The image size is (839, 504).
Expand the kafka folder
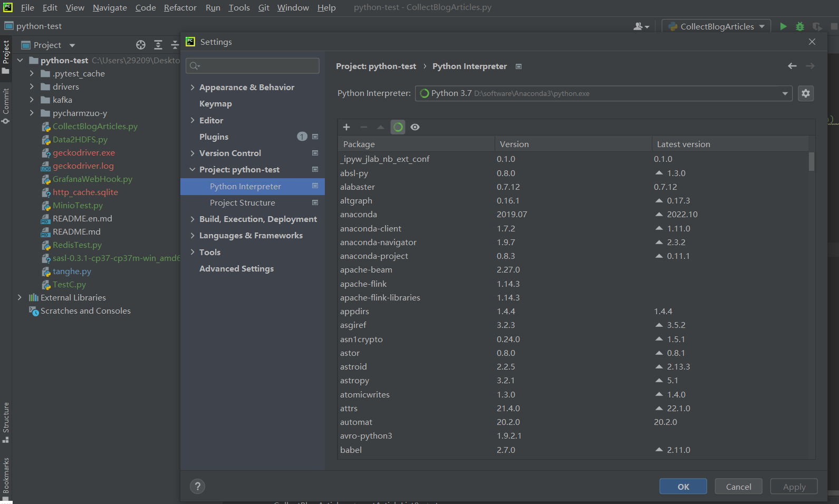click(x=32, y=100)
